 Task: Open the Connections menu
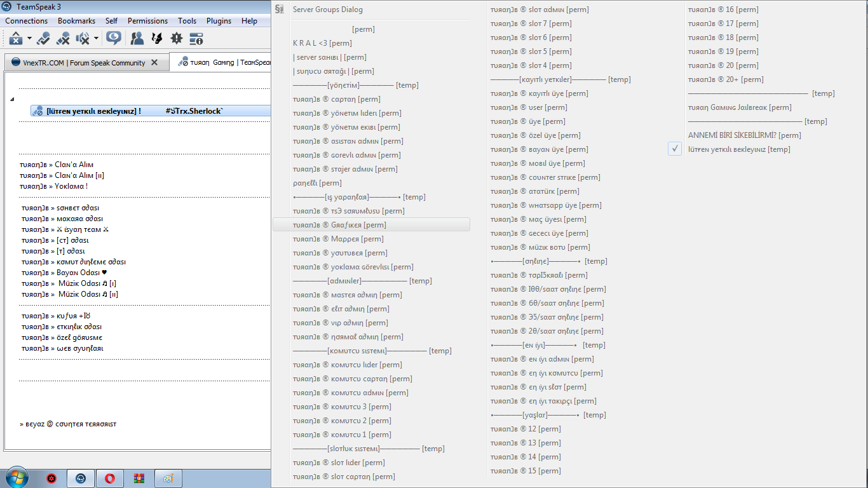pyautogui.click(x=27, y=21)
